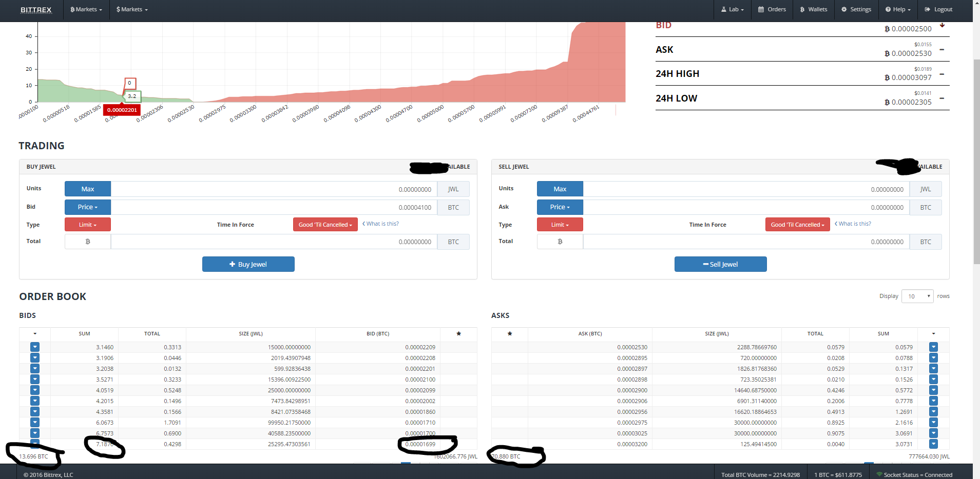
Task: Click minus icon next to ASK price
Action: point(942,50)
